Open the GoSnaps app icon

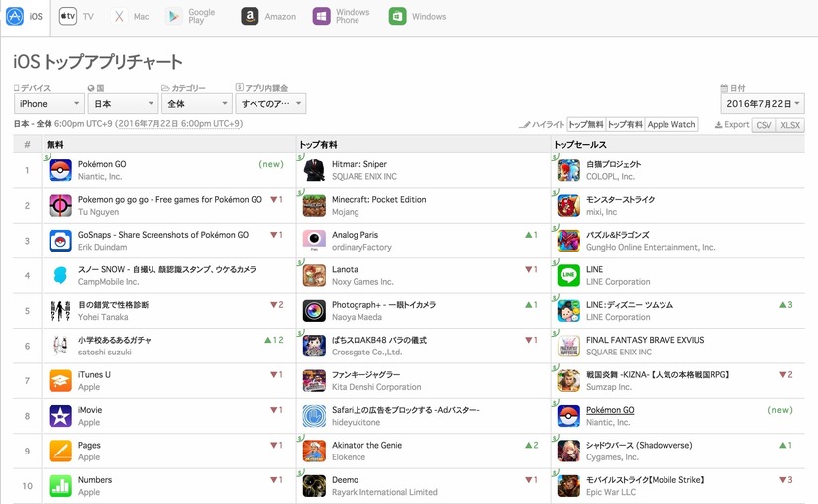[x=60, y=241]
